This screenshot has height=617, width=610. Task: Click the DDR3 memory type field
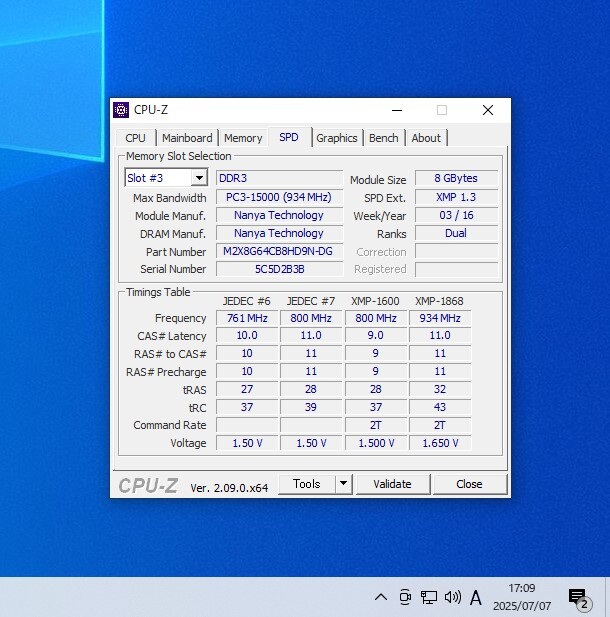(x=279, y=178)
